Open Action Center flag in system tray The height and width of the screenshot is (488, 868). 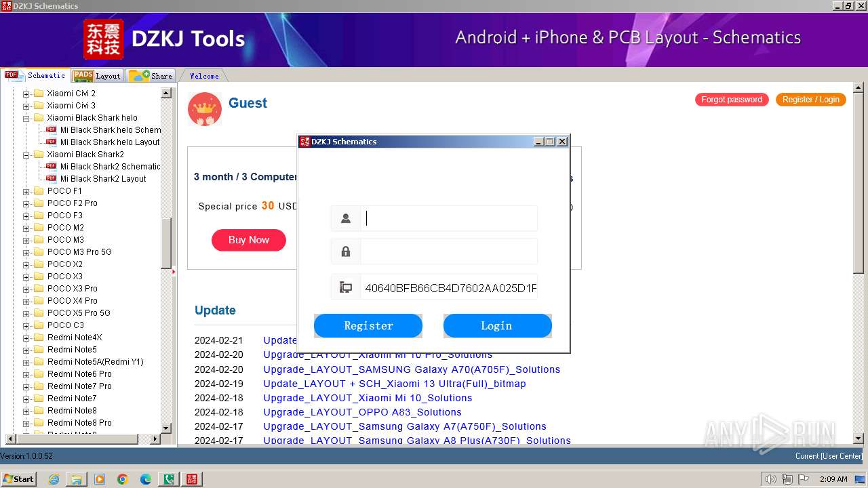click(x=803, y=479)
